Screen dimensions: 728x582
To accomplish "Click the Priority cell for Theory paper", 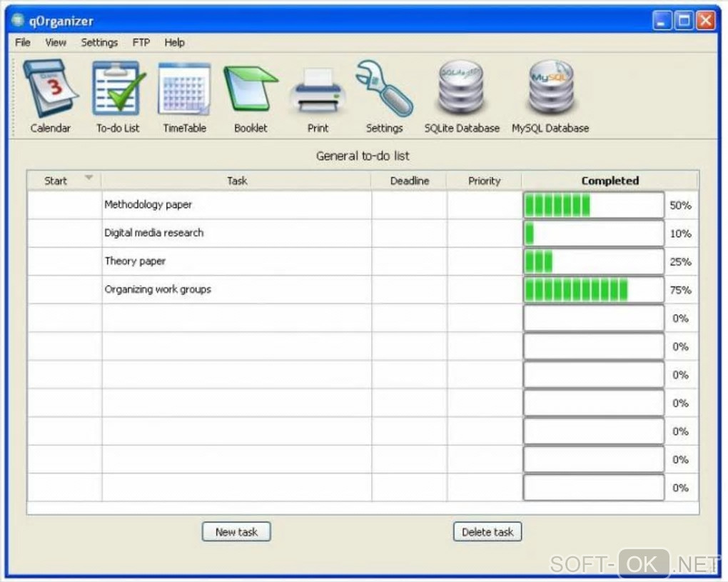I will tap(485, 261).
